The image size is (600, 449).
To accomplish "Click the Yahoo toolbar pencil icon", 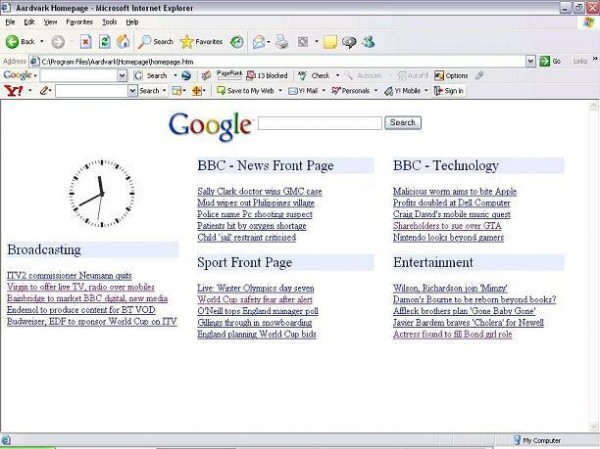I will [x=44, y=91].
